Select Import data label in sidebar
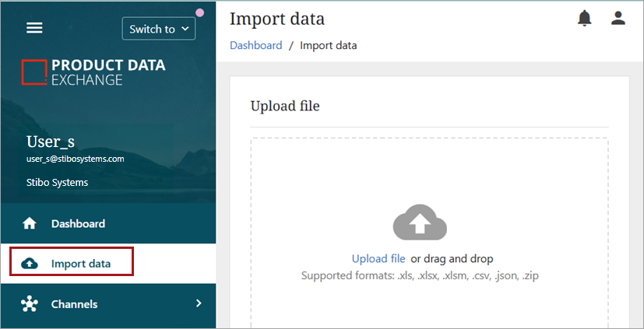This screenshot has width=644, height=329. [x=81, y=264]
